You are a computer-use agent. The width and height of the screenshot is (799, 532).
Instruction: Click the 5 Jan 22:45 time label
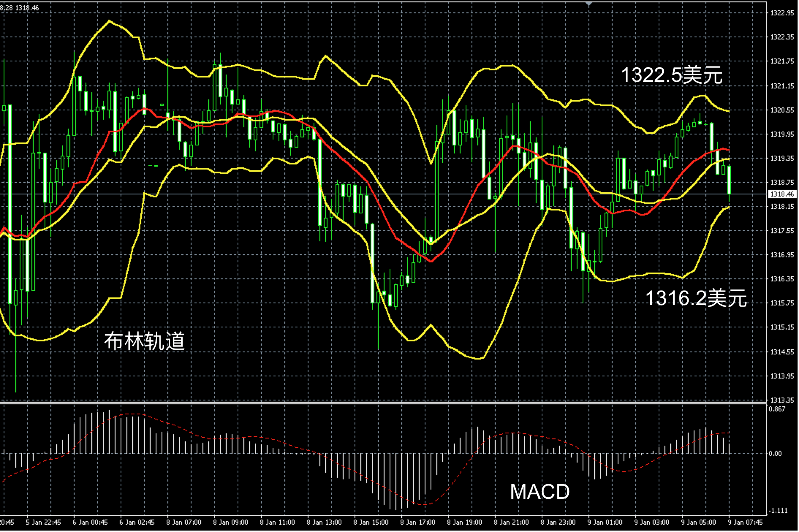(x=43, y=522)
